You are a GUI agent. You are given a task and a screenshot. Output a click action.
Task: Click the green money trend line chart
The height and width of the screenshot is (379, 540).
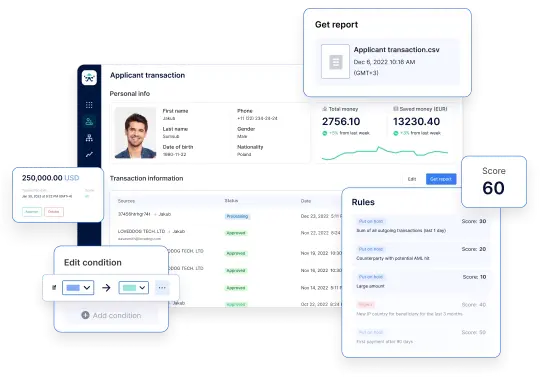tap(385, 153)
